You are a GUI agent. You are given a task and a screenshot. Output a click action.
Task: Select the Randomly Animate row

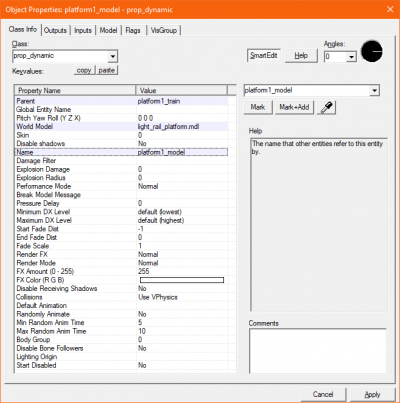point(122,314)
